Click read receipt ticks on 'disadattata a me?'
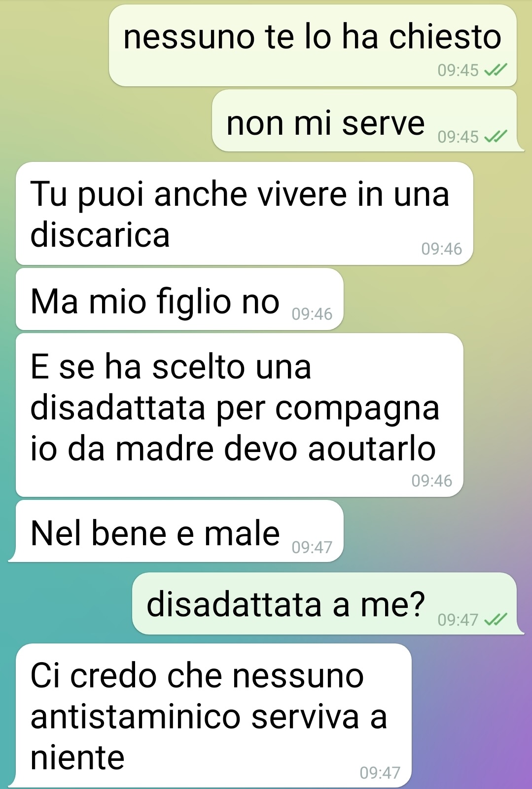 (496, 619)
